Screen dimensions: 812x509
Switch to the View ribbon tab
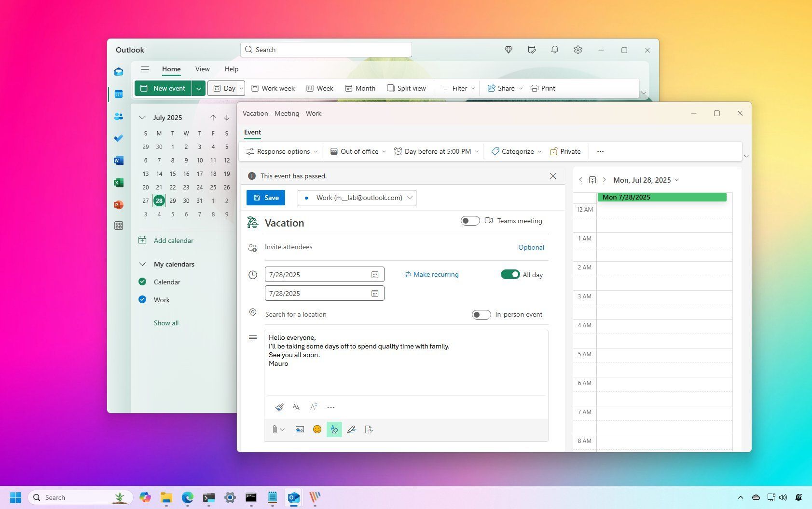point(202,69)
